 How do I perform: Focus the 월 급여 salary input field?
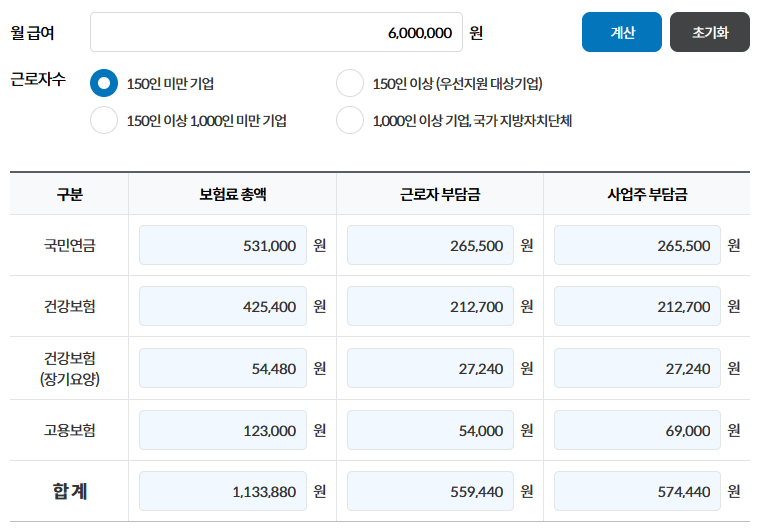coord(276,32)
